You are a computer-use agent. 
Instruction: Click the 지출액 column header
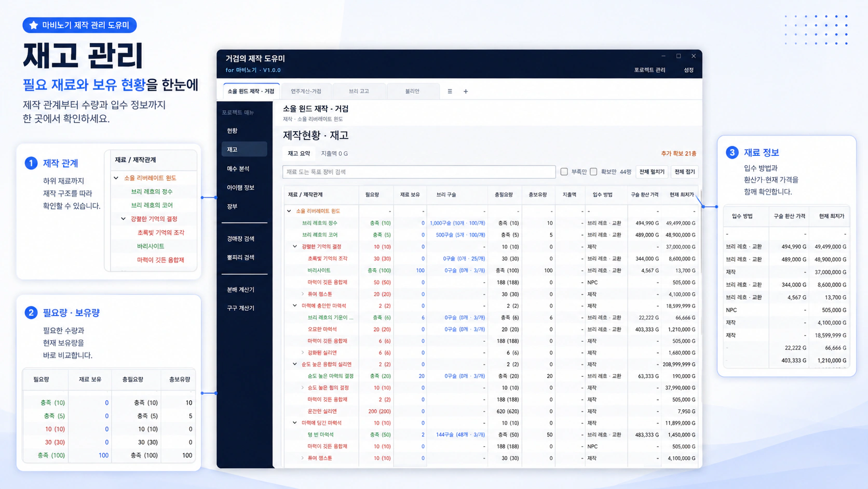click(x=569, y=195)
